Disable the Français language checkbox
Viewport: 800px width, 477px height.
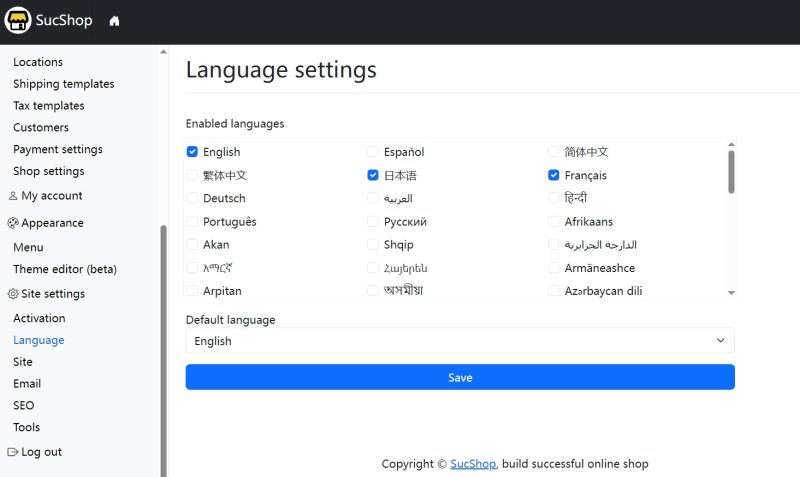[554, 175]
